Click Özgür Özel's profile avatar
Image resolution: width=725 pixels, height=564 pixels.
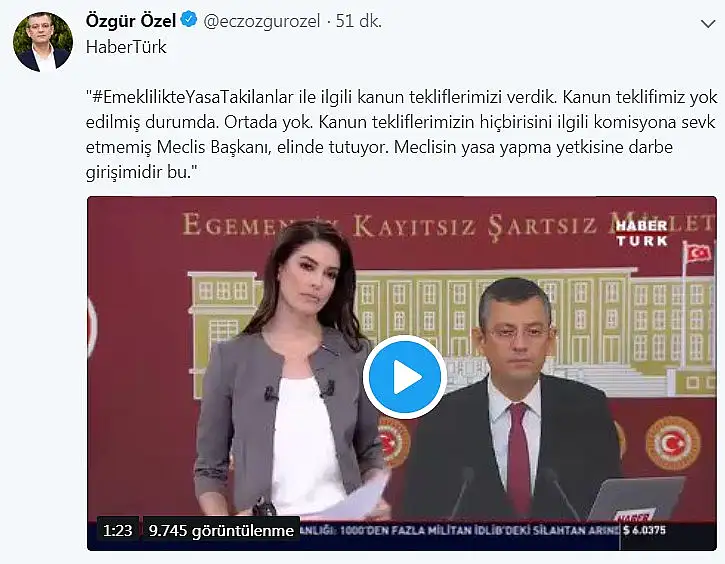coord(43,42)
